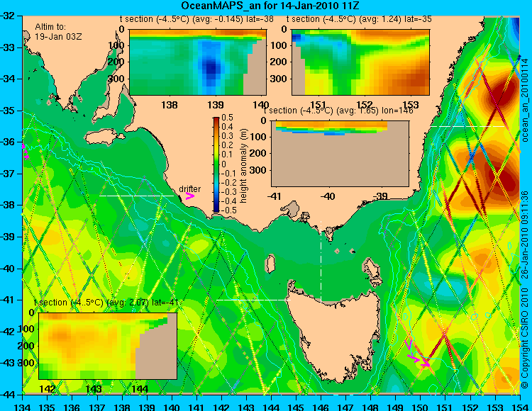Click the "139" tick under lat=-38 inset
This screenshot has height=411, width=532.
pos(216,105)
